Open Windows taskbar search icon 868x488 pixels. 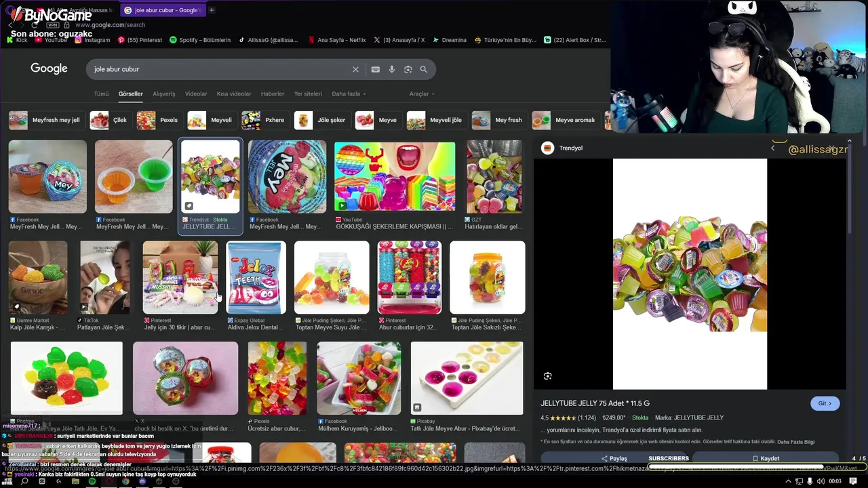(x=24, y=481)
